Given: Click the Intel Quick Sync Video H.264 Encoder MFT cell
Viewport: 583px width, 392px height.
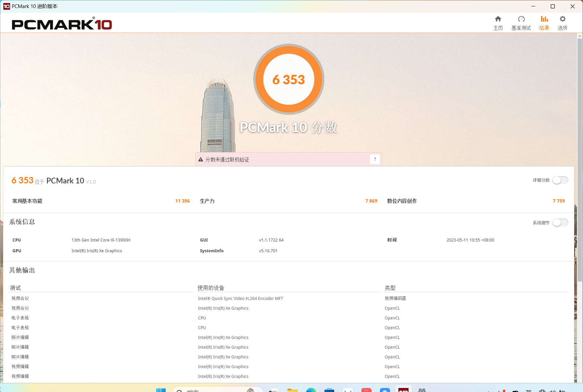Looking at the screenshot, I should coord(241,299).
